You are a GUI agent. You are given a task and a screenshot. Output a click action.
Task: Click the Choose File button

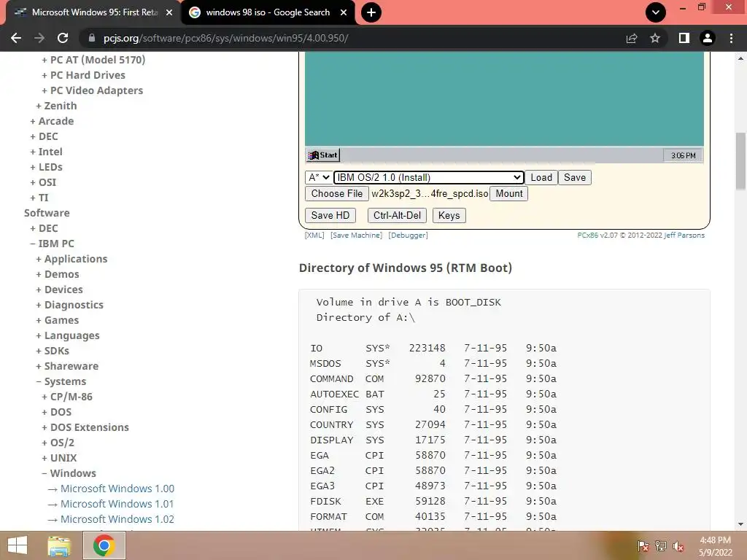point(337,194)
